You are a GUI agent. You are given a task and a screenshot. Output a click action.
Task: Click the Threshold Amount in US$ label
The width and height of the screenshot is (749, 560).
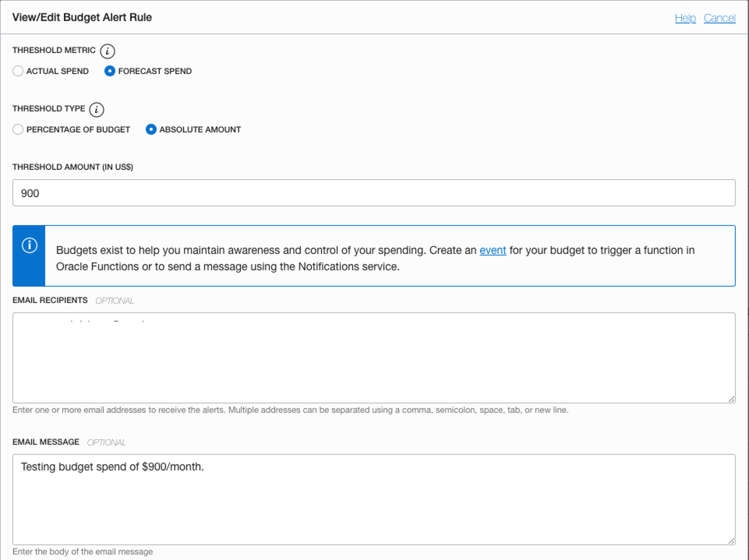[x=73, y=167]
